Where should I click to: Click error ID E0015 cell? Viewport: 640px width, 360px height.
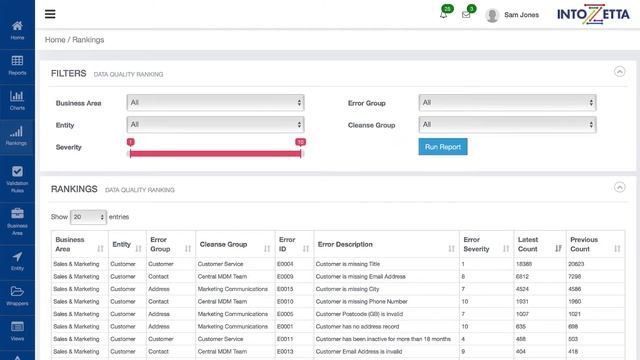click(x=285, y=289)
